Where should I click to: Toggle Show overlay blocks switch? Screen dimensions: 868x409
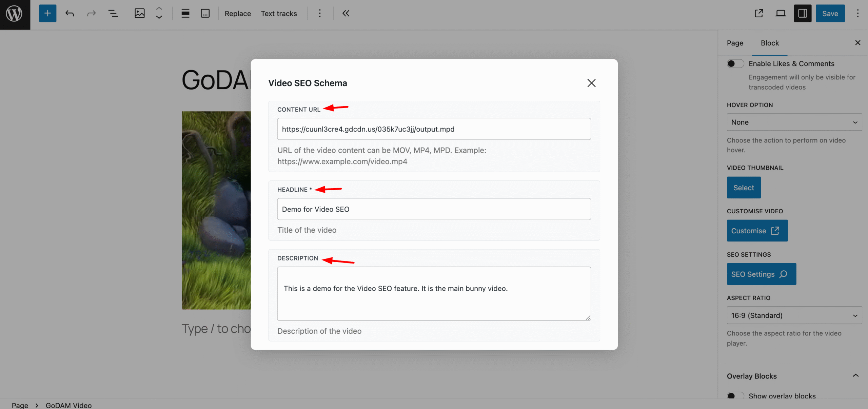[x=735, y=395]
